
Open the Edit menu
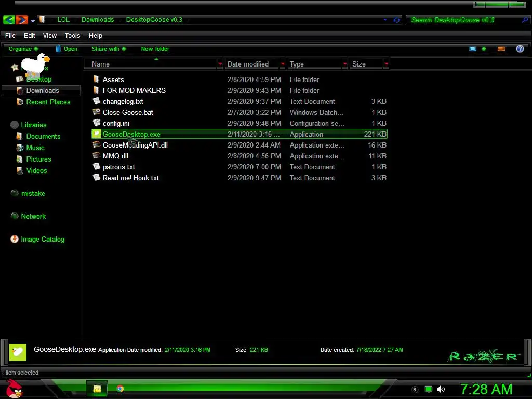pos(29,36)
